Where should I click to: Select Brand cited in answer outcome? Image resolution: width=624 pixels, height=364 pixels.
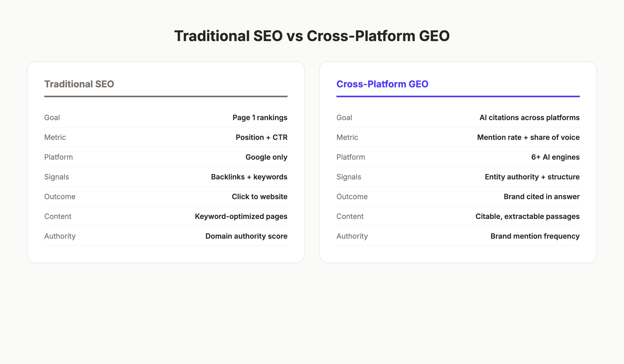pyautogui.click(x=541, y=197)
